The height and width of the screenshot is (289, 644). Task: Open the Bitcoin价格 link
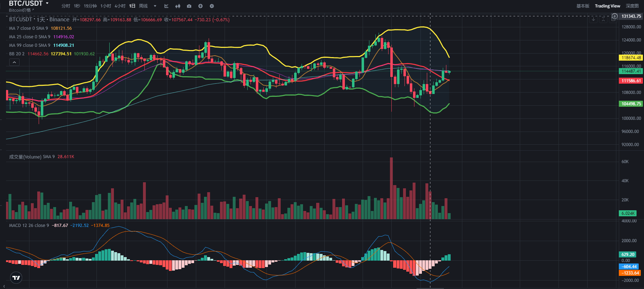point(21,10)
